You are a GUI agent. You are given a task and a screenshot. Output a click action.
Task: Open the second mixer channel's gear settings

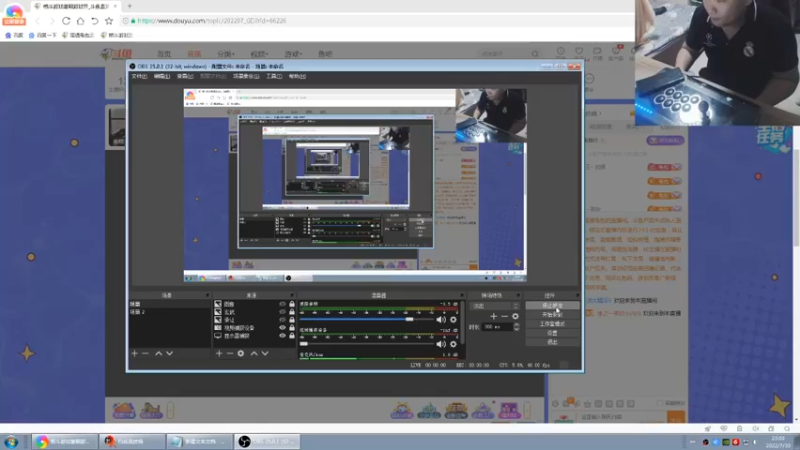click(453, 344)
